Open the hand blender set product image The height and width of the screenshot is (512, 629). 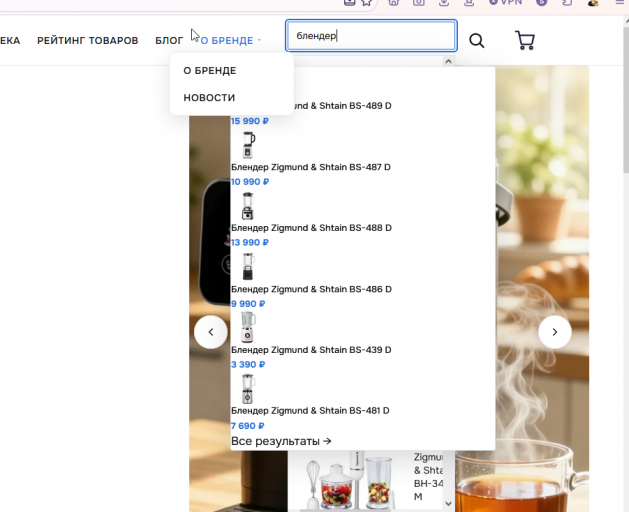[349, 482]
